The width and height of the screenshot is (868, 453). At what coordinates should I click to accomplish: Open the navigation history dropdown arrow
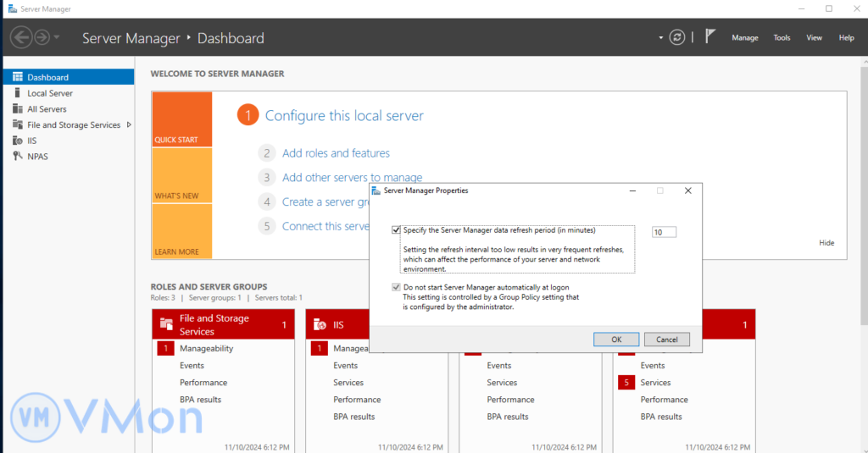pos(57,37)
